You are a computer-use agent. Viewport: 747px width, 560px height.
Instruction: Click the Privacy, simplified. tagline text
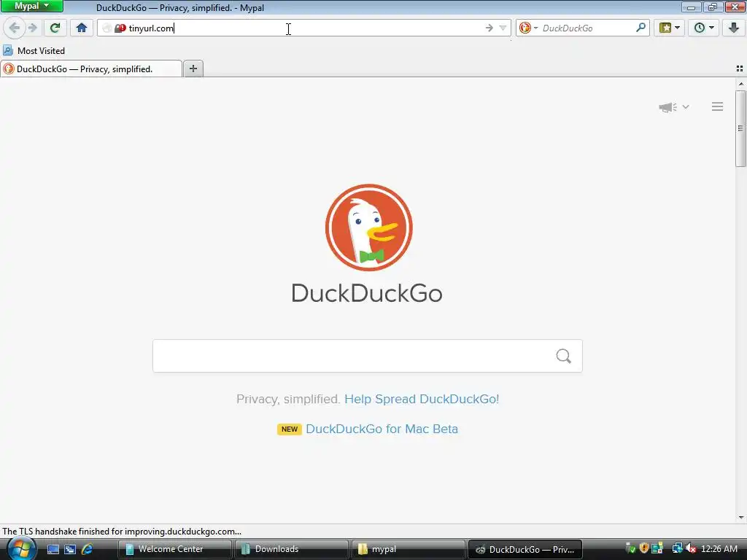[288, 399]
